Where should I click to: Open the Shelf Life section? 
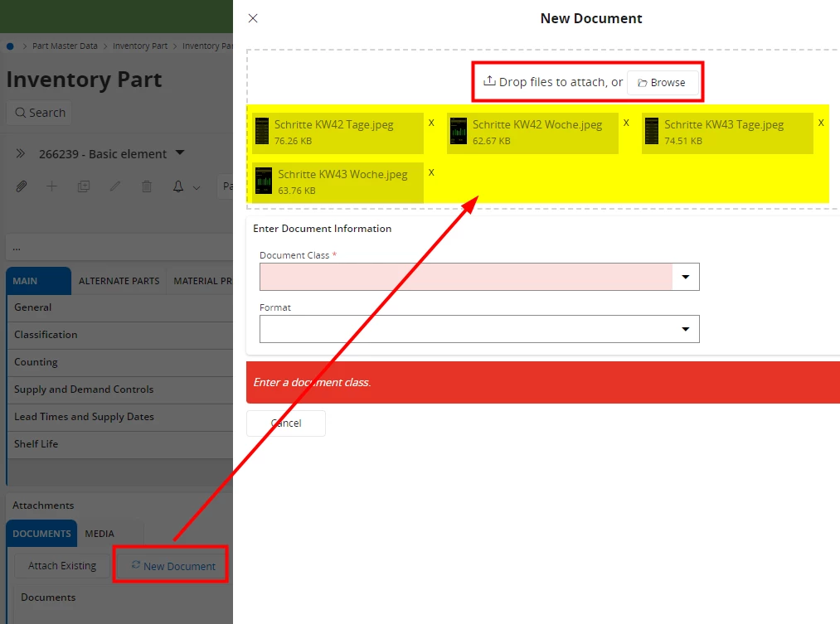coord(120,444)
